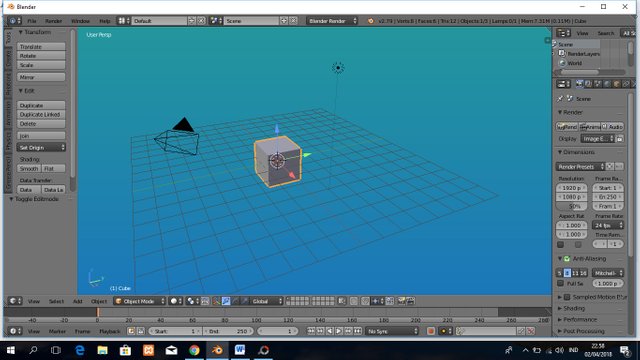
Task: Open the Object Mode dropdown
Action: pos(139,301)
